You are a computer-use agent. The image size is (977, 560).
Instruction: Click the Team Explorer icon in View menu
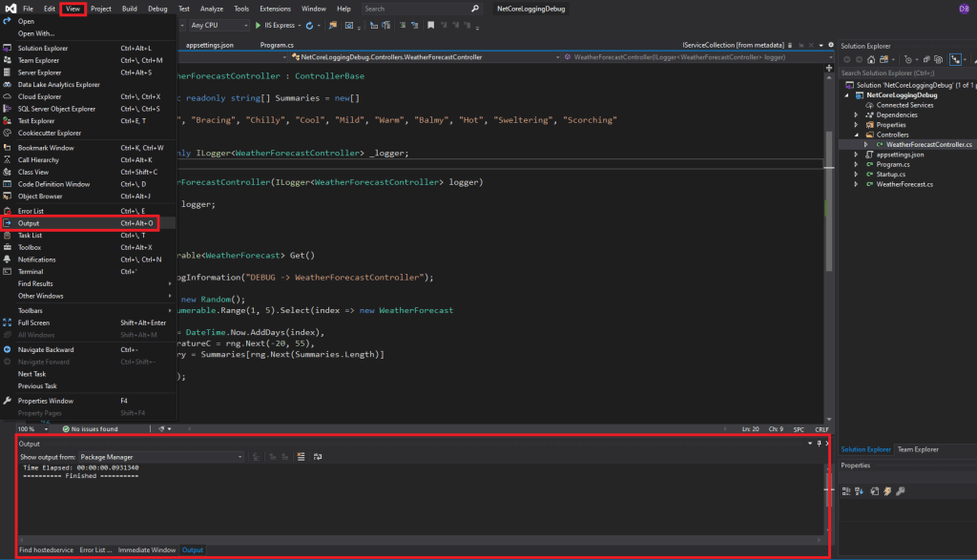[x=8, y=60]
